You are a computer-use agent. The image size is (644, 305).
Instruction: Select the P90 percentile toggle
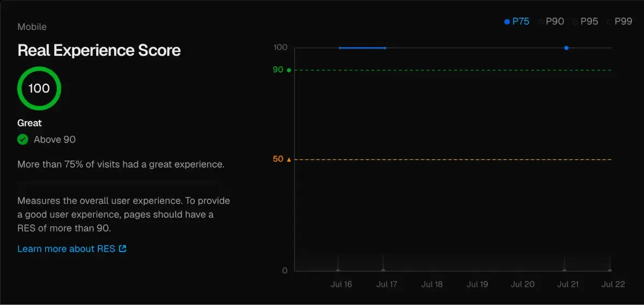point(551,21)
